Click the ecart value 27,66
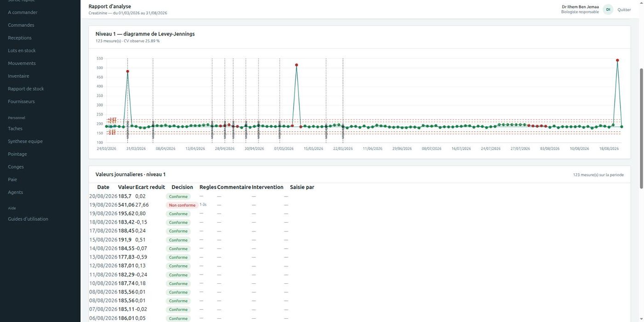This screenshot has width=644, height=322. 142,205
